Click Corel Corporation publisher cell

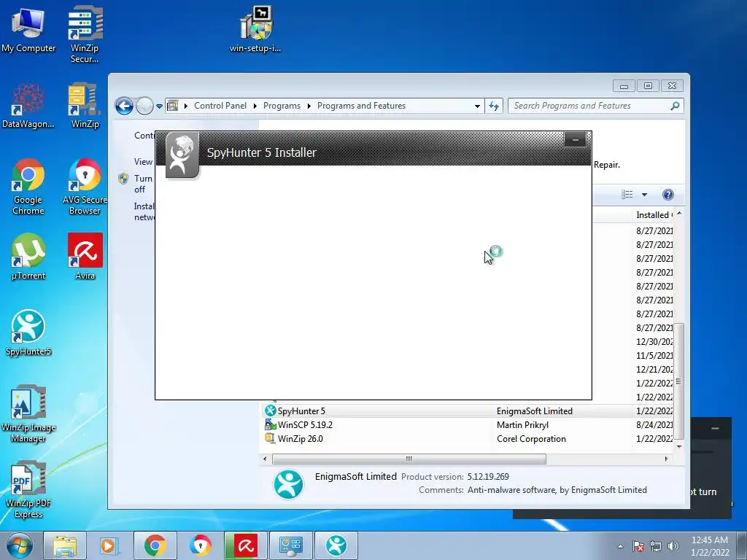(531, 438)
